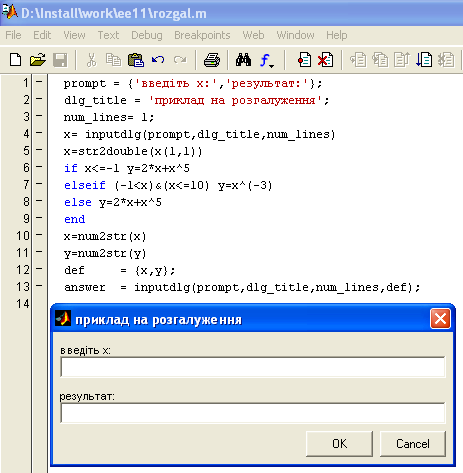Open the Debug menu
463x473 pixels.
[147, 35]
